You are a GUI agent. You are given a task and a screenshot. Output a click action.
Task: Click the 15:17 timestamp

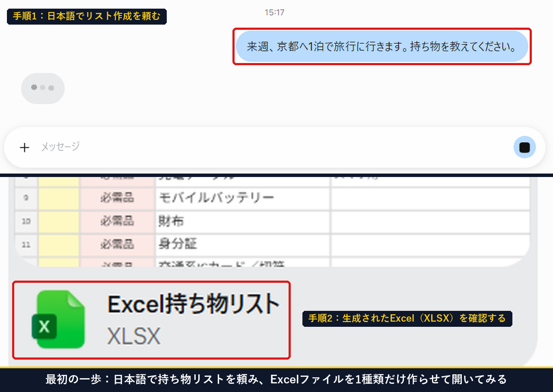(274, 13)
